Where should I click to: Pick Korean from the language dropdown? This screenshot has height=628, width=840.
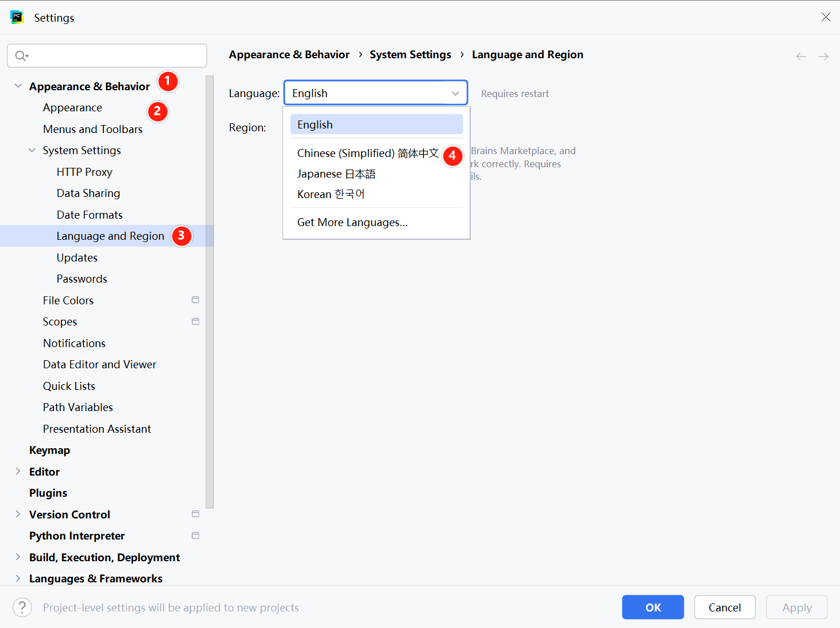[331, 195]
